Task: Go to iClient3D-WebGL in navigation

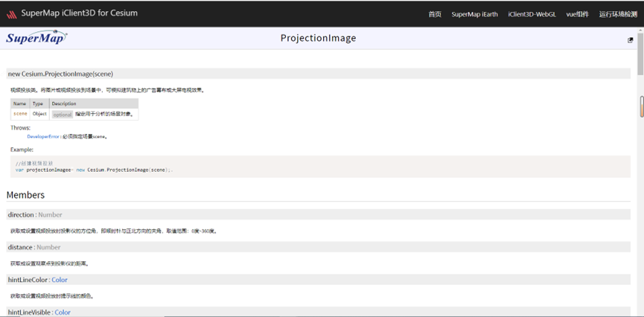Action: (532, 14)
